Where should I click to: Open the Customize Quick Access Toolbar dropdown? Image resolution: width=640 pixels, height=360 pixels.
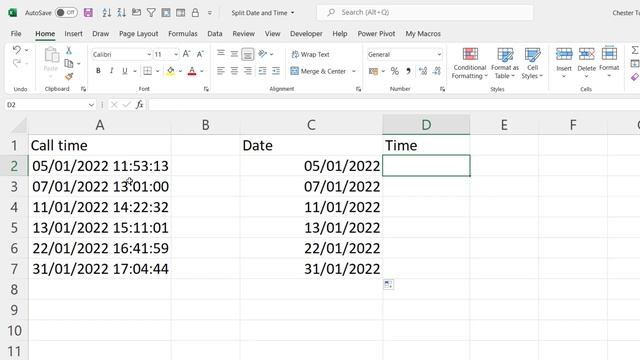pyautogui.click(x=210, y=13)
